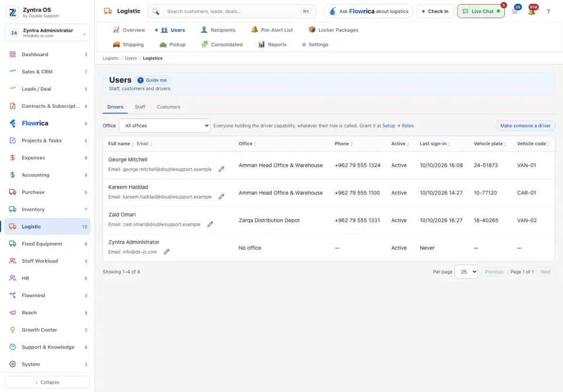Ask Flowrica about logistics
The width and height of the screenshot is (563, 392).
click(x=368, y=11)
